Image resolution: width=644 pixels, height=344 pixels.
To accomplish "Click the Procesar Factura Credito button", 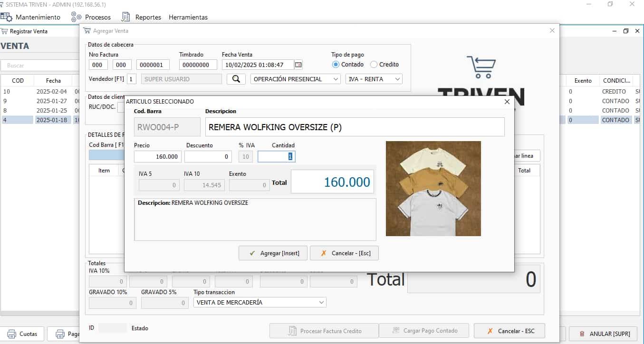I will (324, 331).
